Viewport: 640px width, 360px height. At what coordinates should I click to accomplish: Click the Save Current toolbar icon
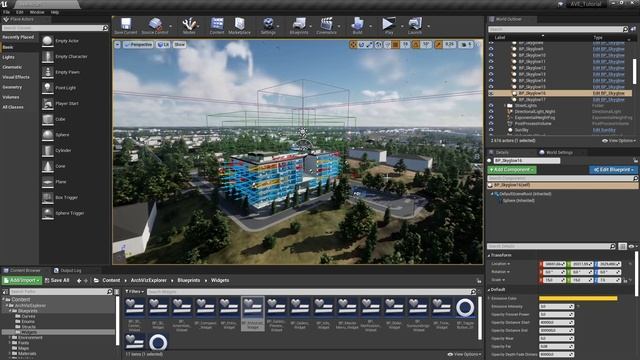(x=126, y=23)
